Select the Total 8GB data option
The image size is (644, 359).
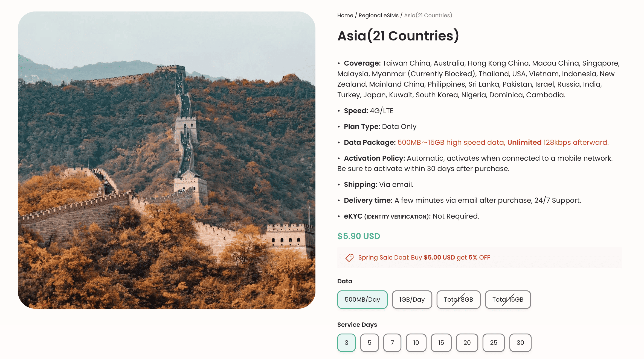tap(459, 299)
